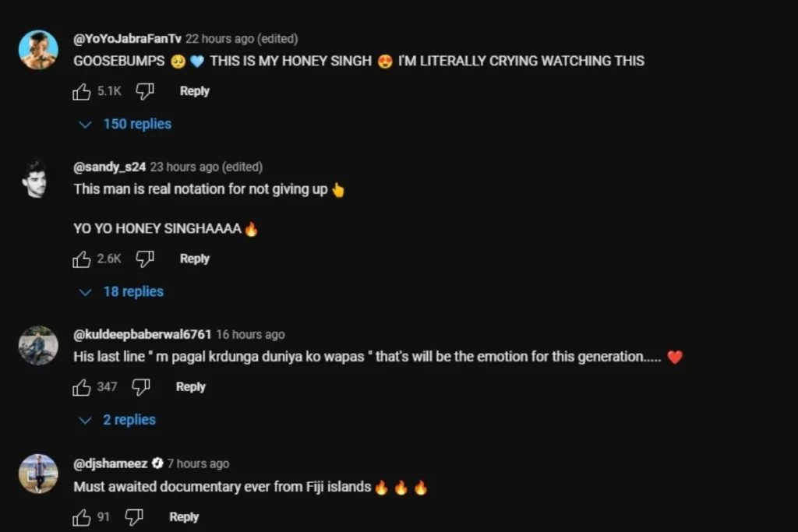The image size is (798, 532).
Task: Reply to the YoYoJabraFanTv comment
Action: (x=194, y=91)
